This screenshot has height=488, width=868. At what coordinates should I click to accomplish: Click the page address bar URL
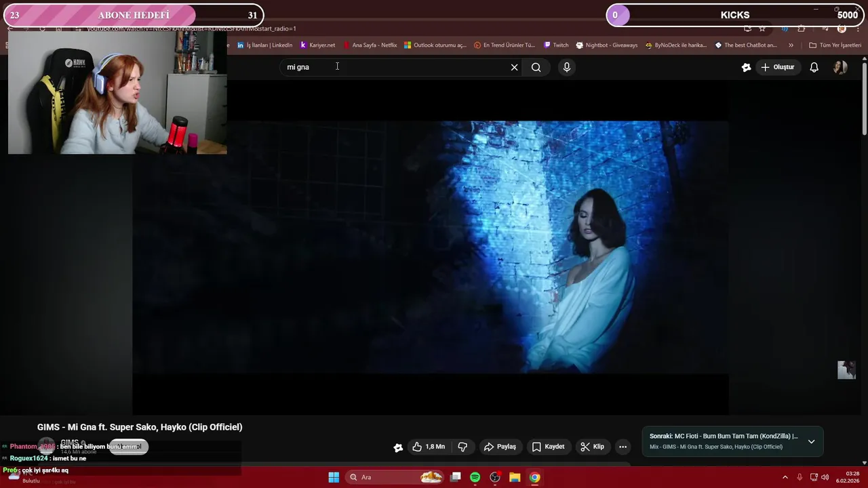coord(191,28)
